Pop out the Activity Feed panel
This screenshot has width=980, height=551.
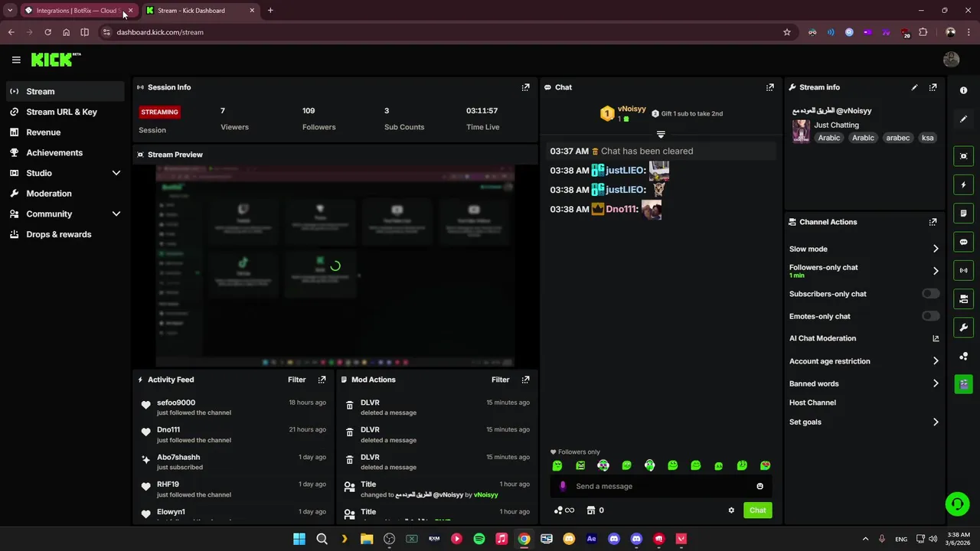(x=322, y=380)
